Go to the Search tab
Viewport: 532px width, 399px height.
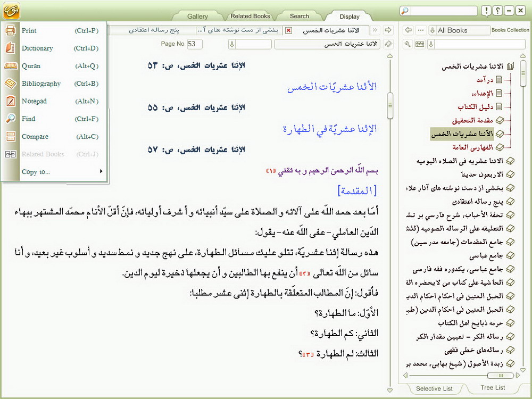(299, 16)
